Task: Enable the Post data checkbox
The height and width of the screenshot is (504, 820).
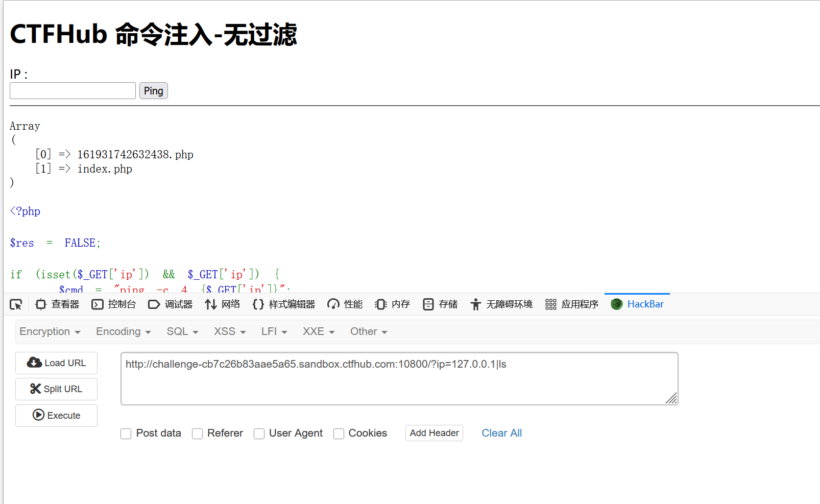Action: tap(126, 434)
